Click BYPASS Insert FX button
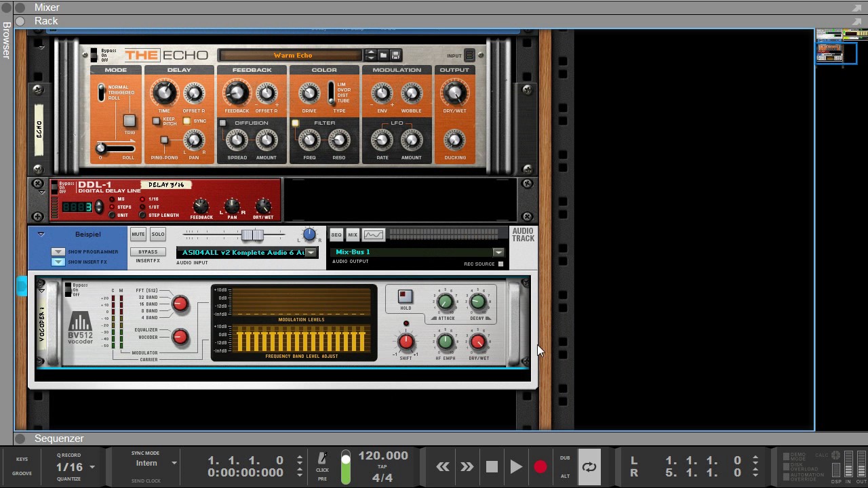 (x=148, y=252)
